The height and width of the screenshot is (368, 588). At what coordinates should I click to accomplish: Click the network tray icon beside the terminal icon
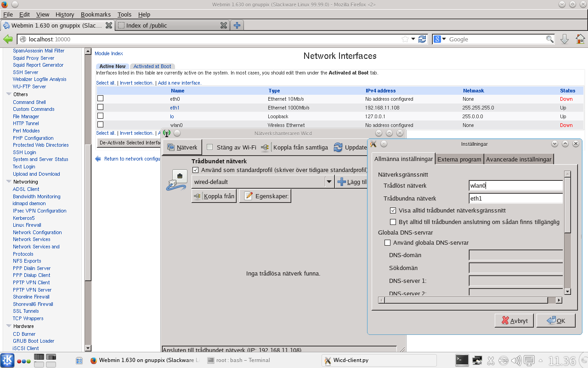point(477,360)
